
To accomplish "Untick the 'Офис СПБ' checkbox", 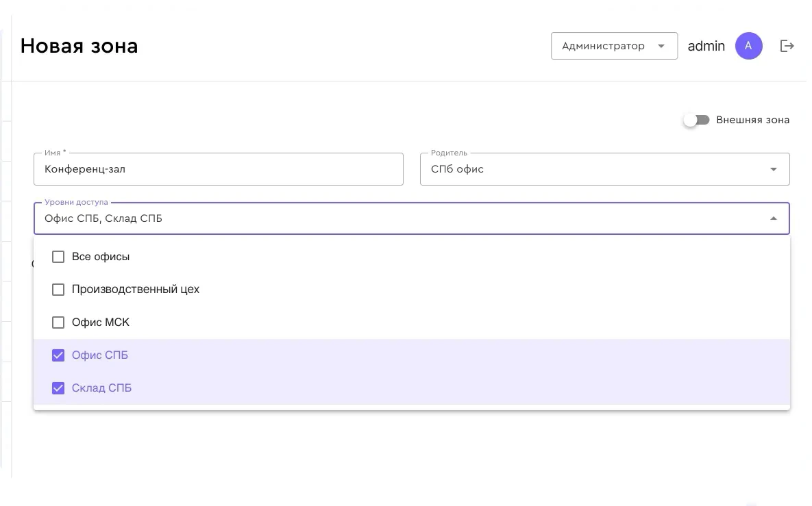I will coord(58,355).
